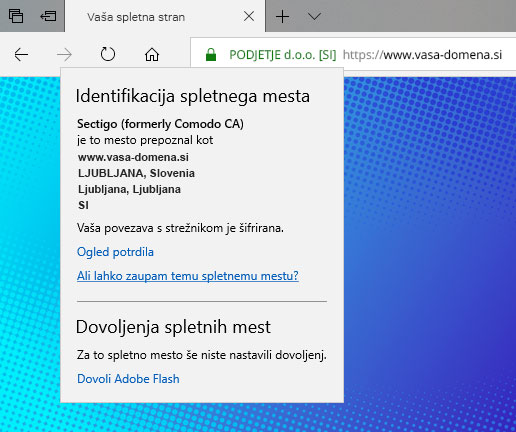Click the Identifikacija spletnega mesta heading
Screen dimensions: 516x432
[193, 96]
